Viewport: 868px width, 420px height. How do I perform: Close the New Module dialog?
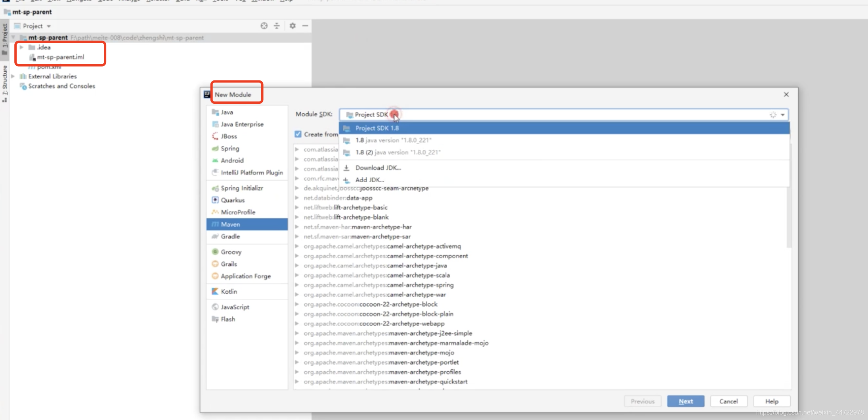pos(786,94)
